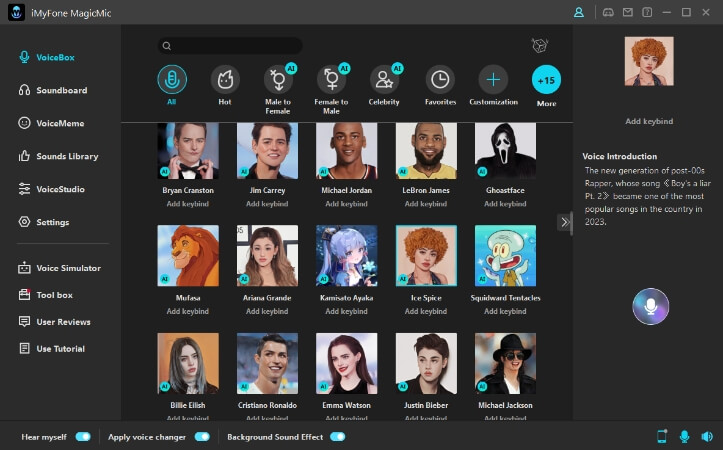The height and width of the screenshot is (450, 723).
Task: Open the Discord icon in title bar
Action: 608,12
